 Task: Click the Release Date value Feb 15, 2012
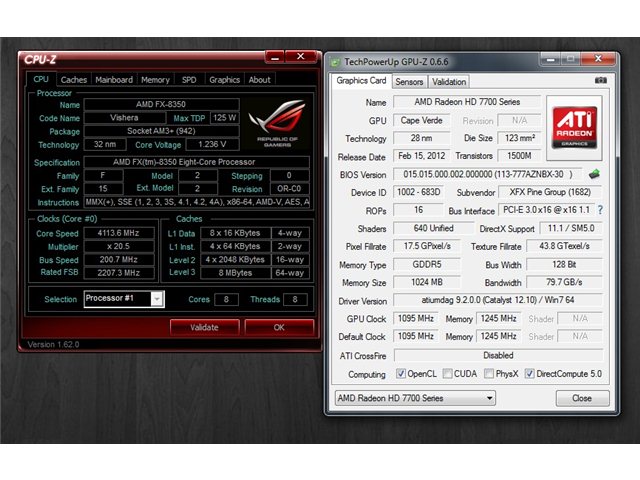[x=422, y=156]
